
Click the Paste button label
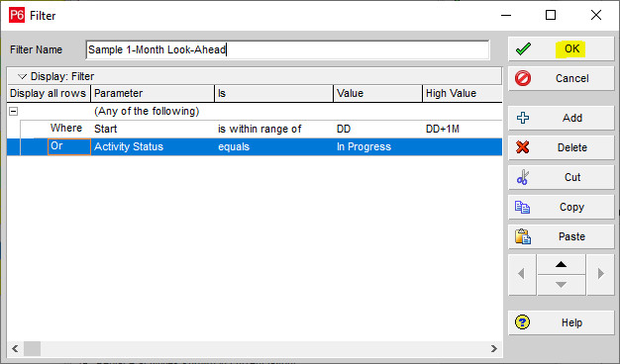tap(571, 236)
